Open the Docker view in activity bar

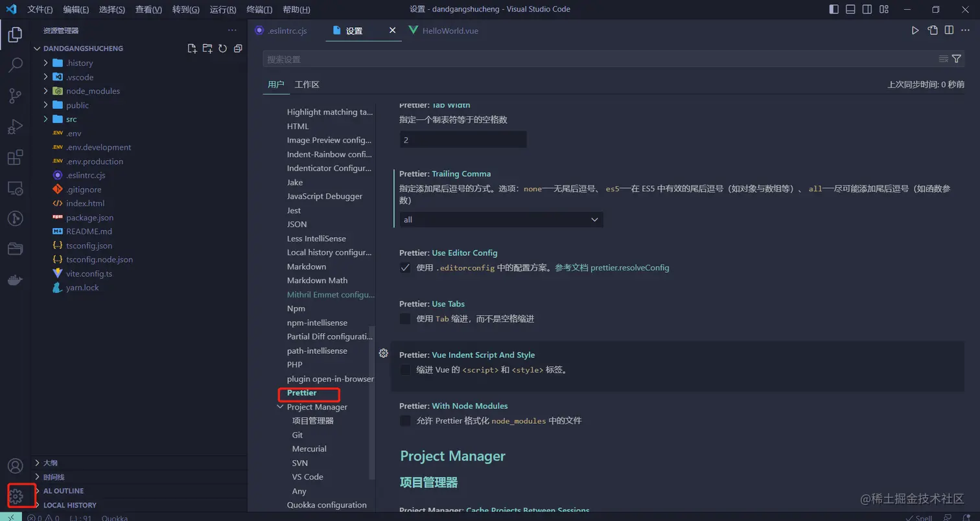(15, 280)
